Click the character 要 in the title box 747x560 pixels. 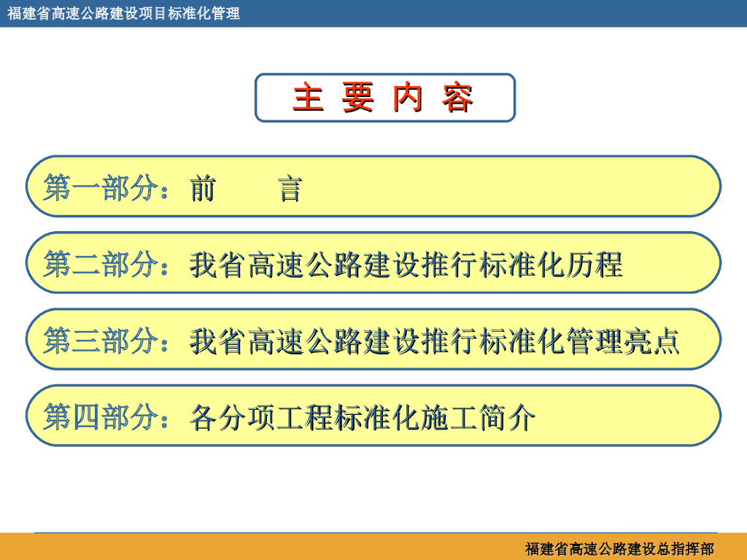(x=357, y=98)
